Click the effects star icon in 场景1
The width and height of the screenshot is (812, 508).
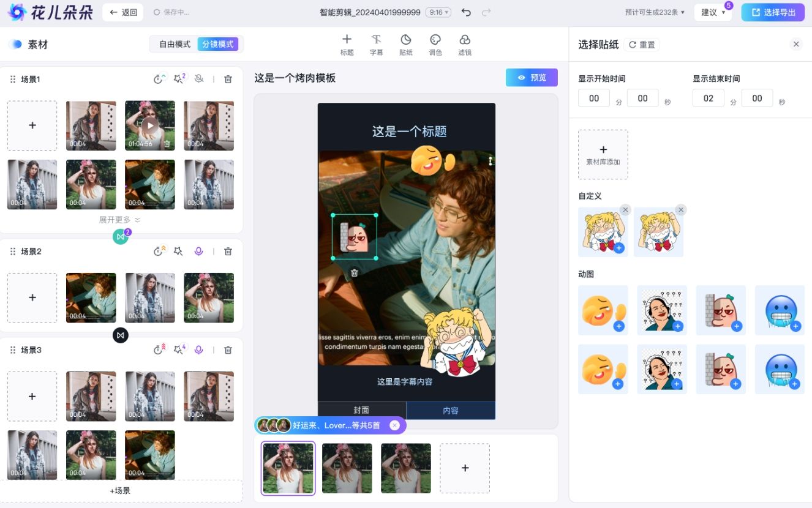(x=178, y=79)
